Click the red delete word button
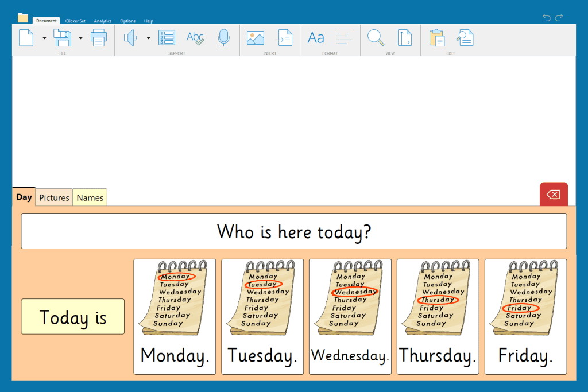 (554, 194)
